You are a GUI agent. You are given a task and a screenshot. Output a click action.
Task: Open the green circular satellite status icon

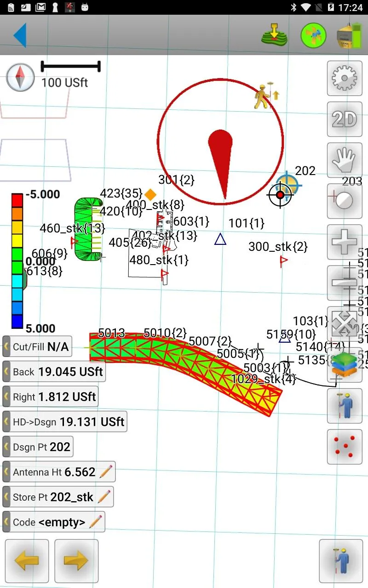tap(313, 35)
